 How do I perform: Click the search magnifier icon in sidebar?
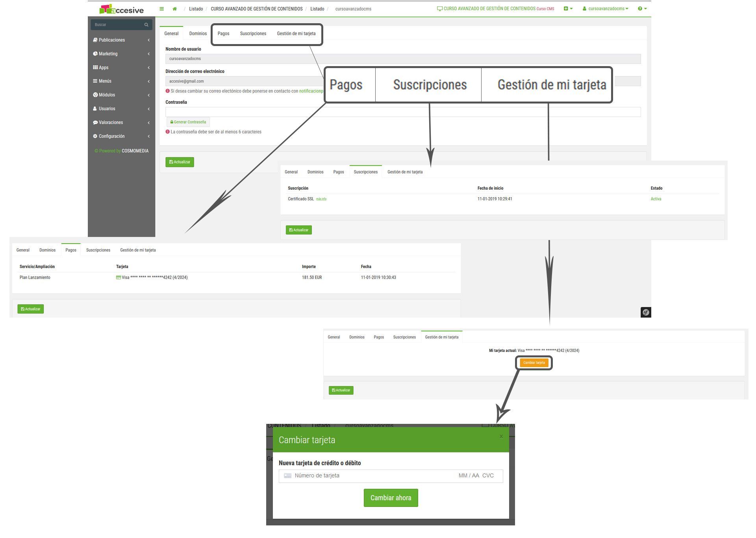pos(146,25)
